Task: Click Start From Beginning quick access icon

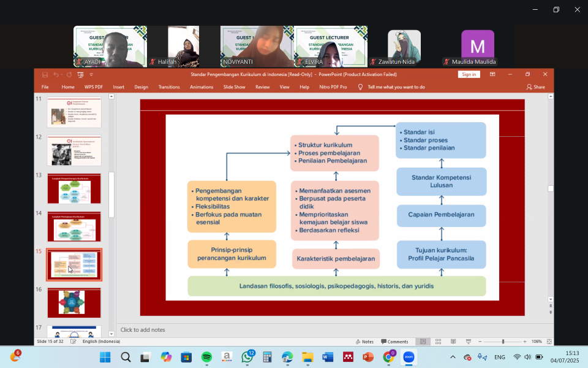Action: (80, 74)
